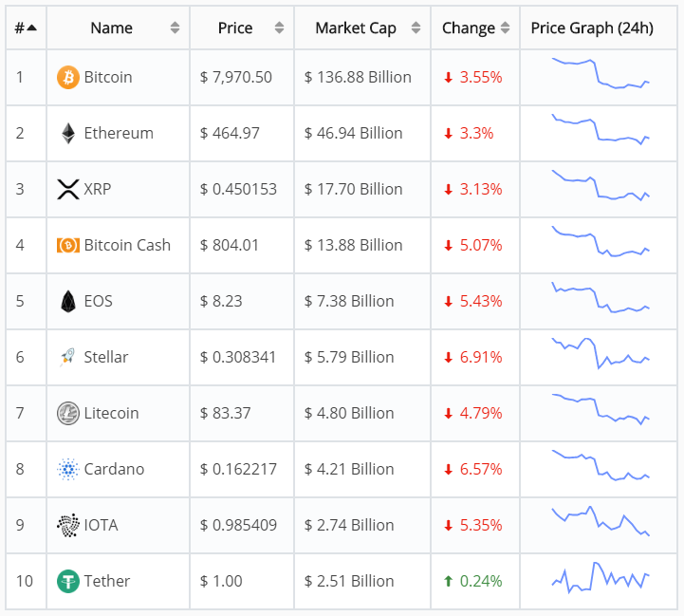Sort by the Change column arrows
This screenshot has height=616, width=684.
click(x=506, y=28)
